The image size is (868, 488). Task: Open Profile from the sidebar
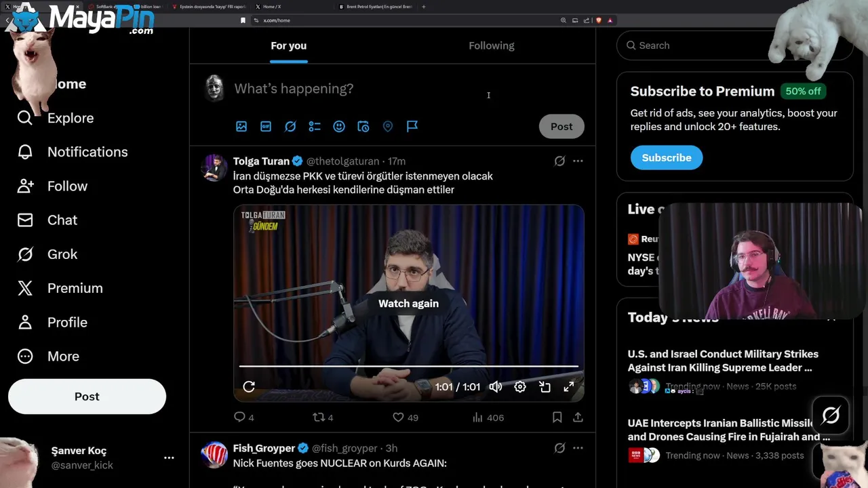click(52, 322)
